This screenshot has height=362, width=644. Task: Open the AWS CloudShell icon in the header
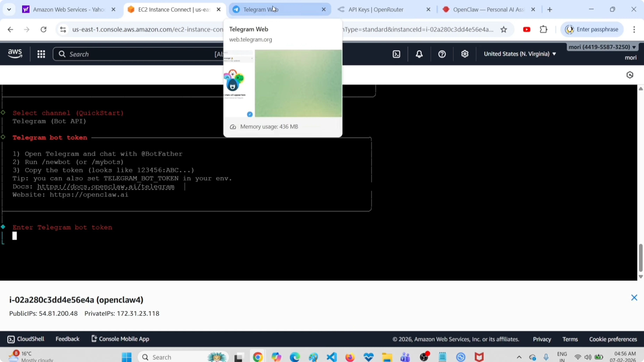(397, 54)
